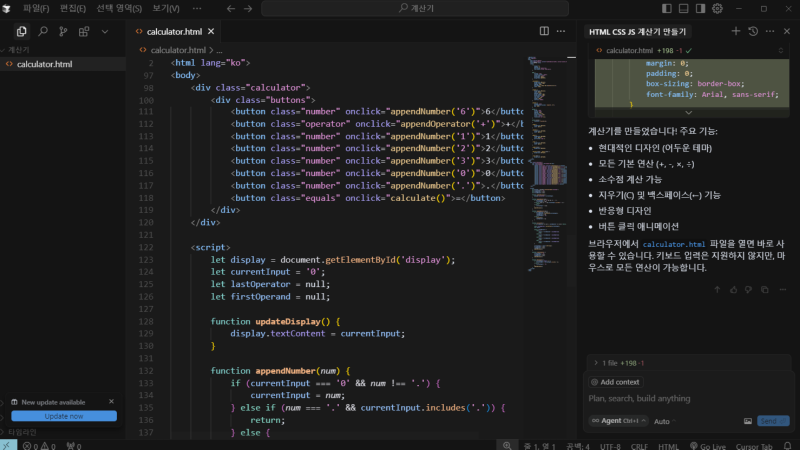Open settings gear in title bar
This screenshot has width=800, height=450.
[717, 9]
